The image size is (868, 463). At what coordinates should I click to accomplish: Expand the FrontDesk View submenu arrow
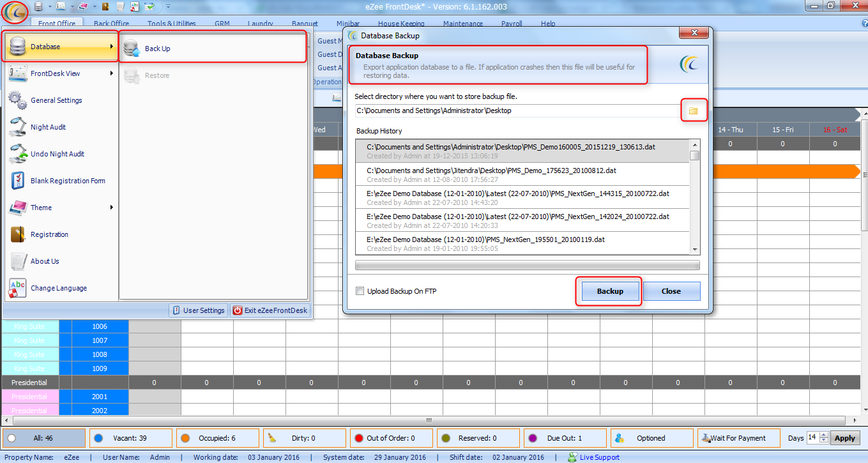(112, 73)
